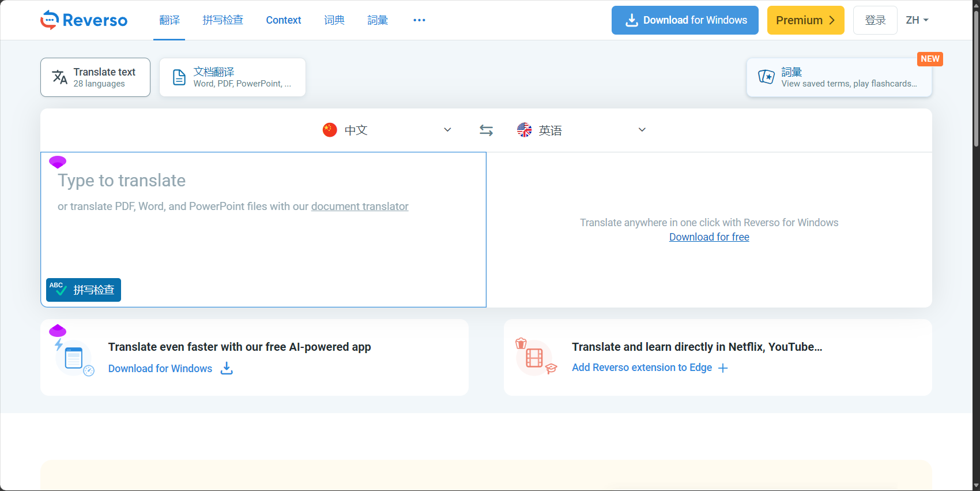Click 'Translate anywhere in one click' text
This screenshot has height=491, width=980.
coord(709,223)
